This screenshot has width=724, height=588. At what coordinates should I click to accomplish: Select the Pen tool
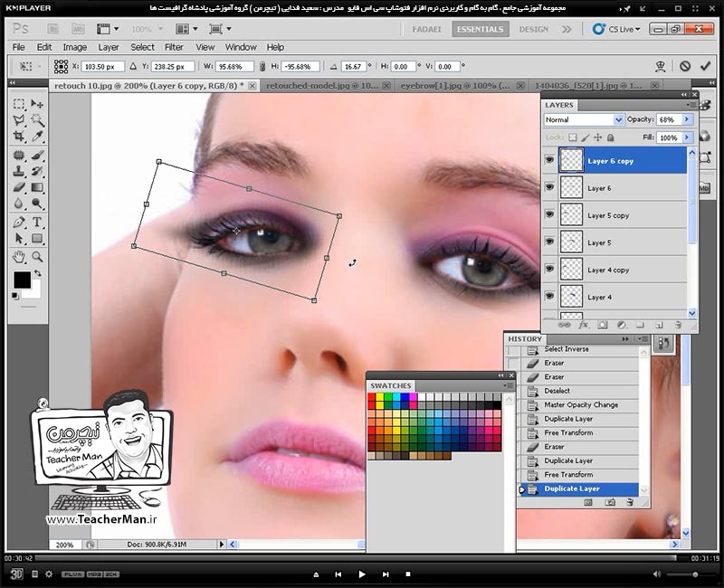18,222
